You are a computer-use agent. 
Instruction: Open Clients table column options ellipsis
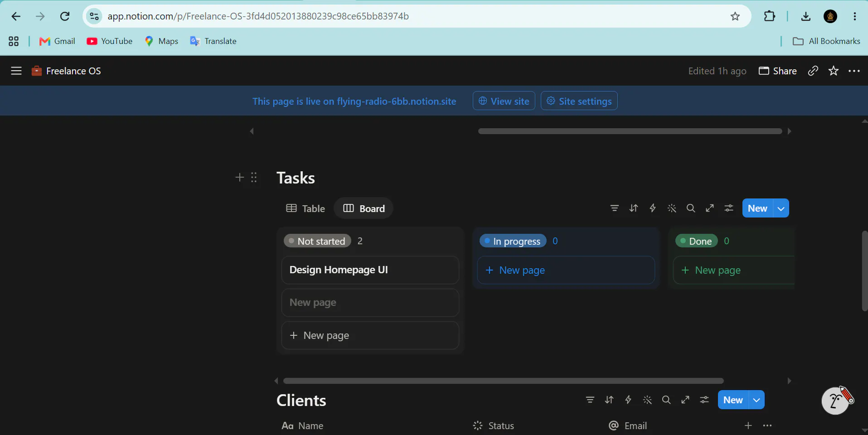click(767, 425)
